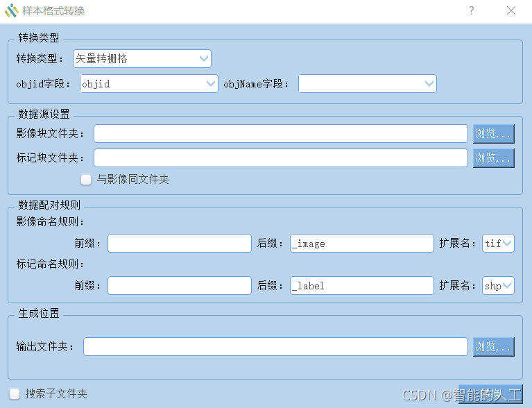Click the 影像 后缀 field containing _image
This screenshot has width=532, height=408.
(361, 244)
